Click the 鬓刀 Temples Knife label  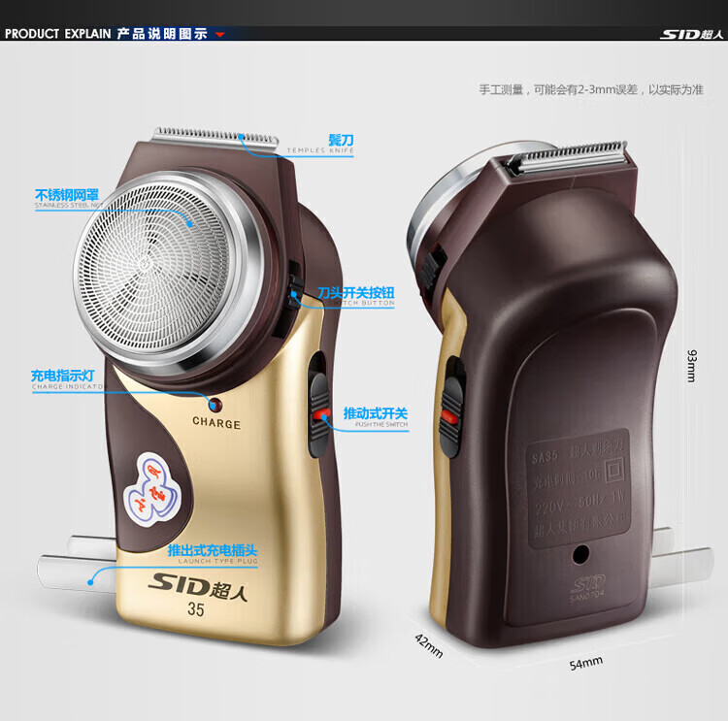point(340,141)
